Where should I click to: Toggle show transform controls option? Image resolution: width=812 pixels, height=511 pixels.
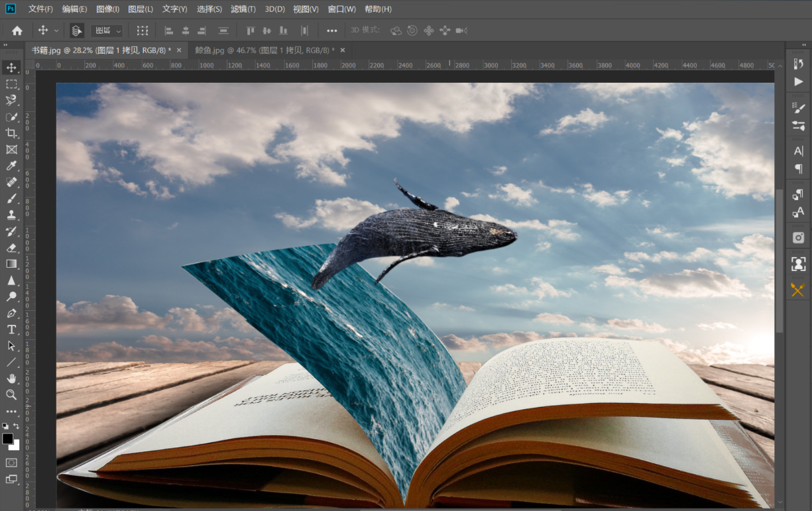click(143, 30)
